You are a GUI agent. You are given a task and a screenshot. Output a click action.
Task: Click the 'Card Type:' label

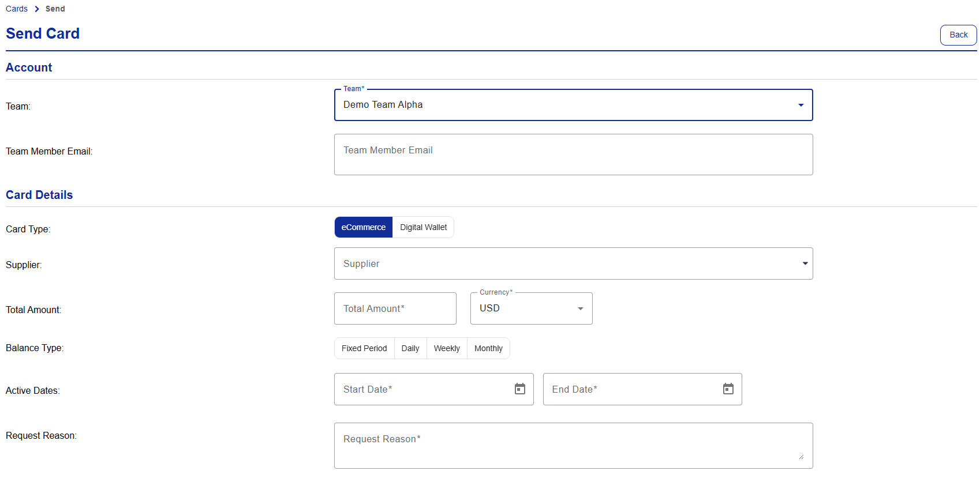point(28,229)
